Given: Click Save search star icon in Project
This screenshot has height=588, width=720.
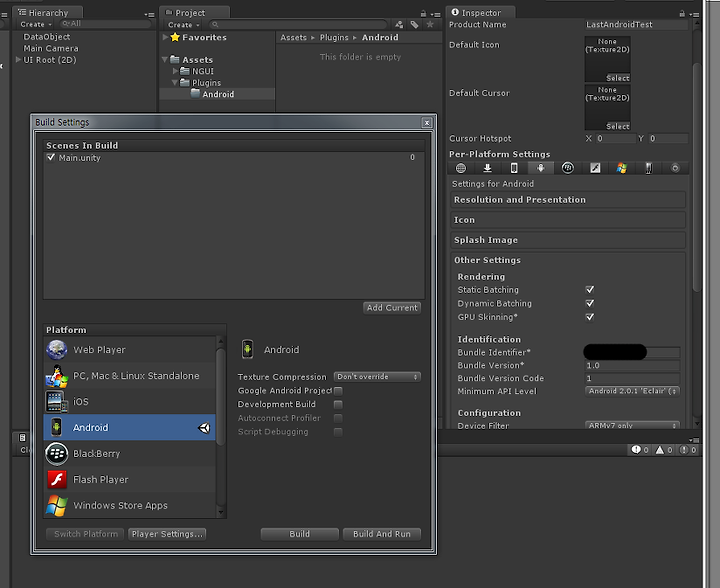Looking at the screenshot, I should (x=430, y=24).
